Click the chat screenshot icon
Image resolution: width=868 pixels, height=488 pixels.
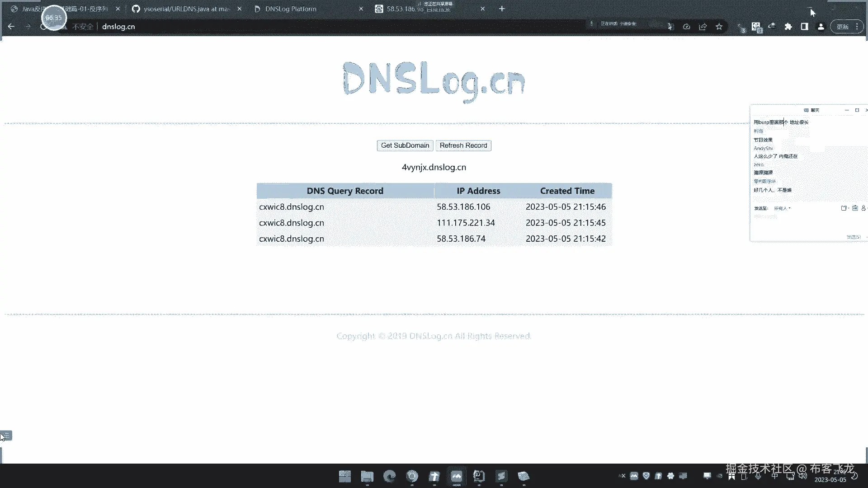click(x=855, y=208)
